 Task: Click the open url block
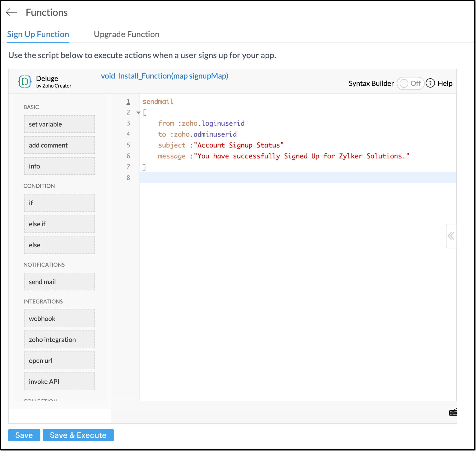tap(59, 360)
